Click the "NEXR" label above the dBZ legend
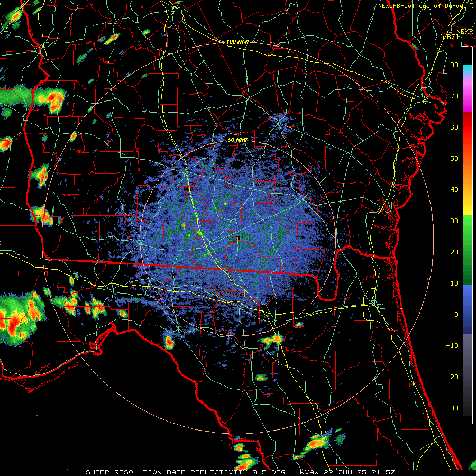 coord(465,32)
